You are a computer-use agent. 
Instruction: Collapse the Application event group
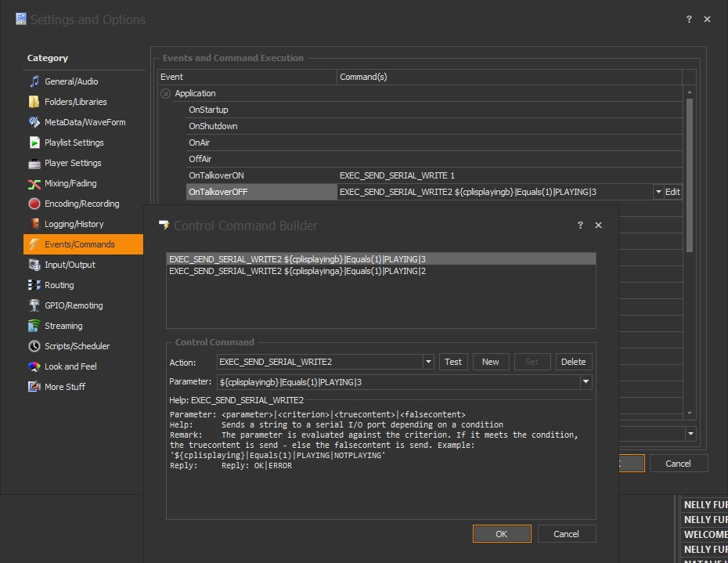pos(165,93)
